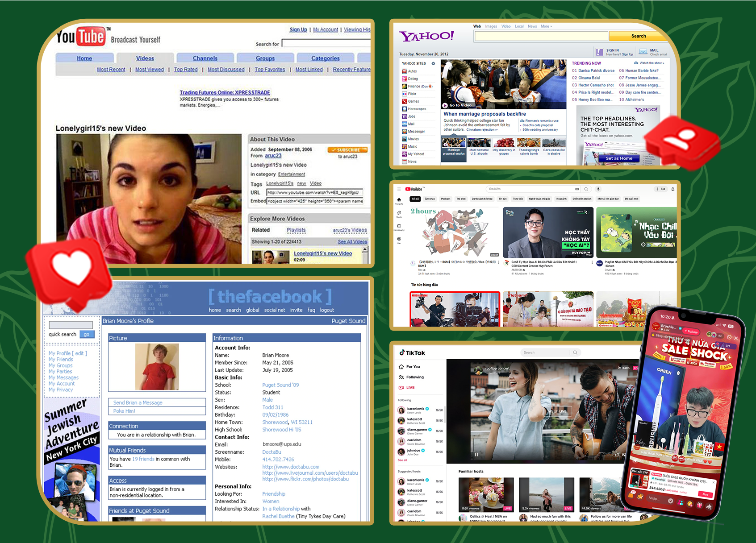Open the Shorts icon in YouTube sidebar
756x543 pixels.
click(x=399, y=214)
